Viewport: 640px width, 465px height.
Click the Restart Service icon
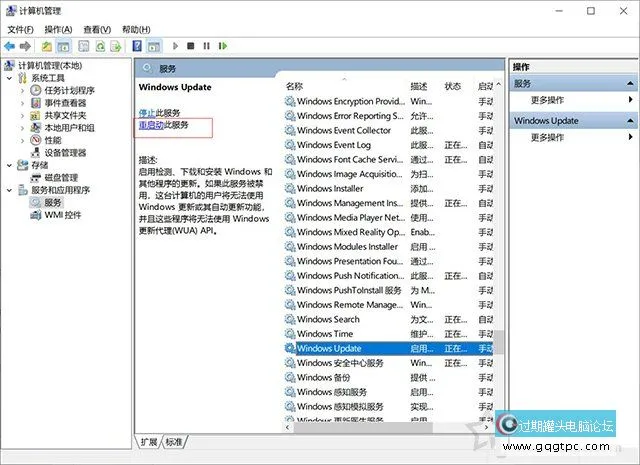[223, 46]
